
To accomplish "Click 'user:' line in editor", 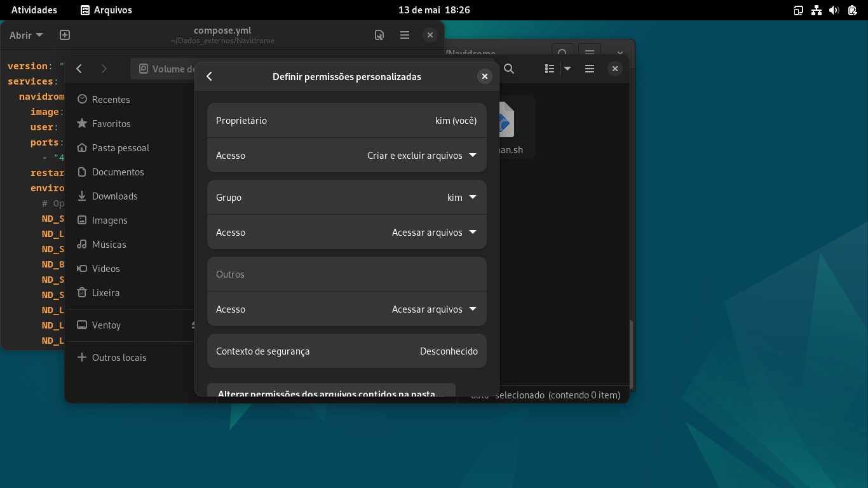I will [44, 127].
